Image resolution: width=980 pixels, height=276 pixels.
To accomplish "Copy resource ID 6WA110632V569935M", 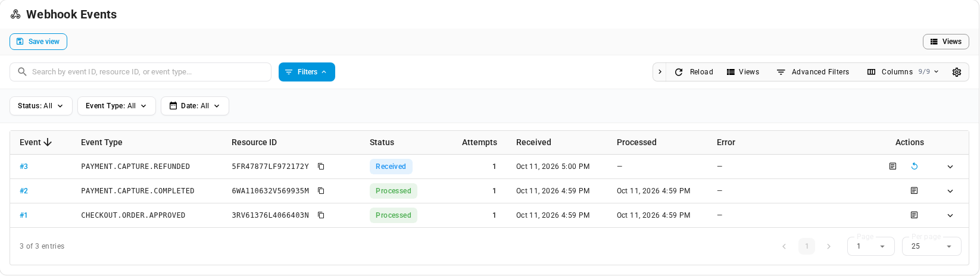I will [x=321, y=191].
